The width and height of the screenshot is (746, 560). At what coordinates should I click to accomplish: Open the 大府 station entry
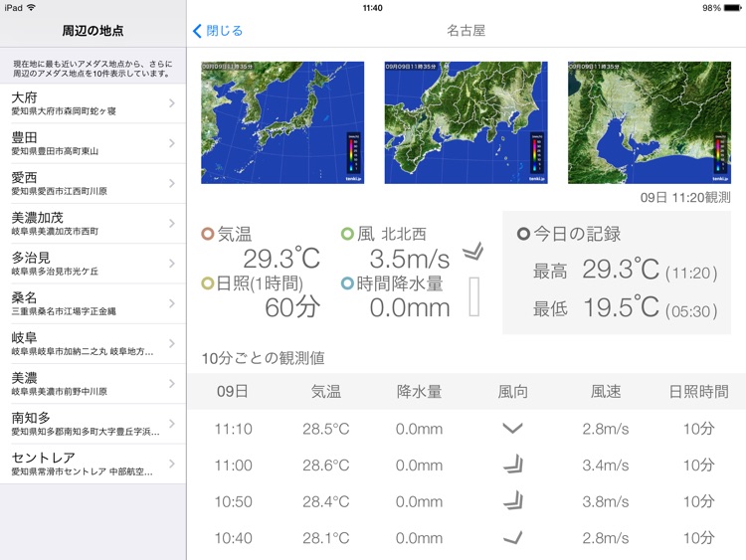coord(93,103)
